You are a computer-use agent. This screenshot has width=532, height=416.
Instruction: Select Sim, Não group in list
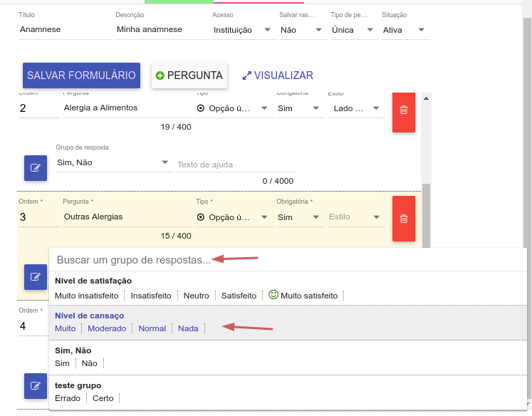click(288, 358)
